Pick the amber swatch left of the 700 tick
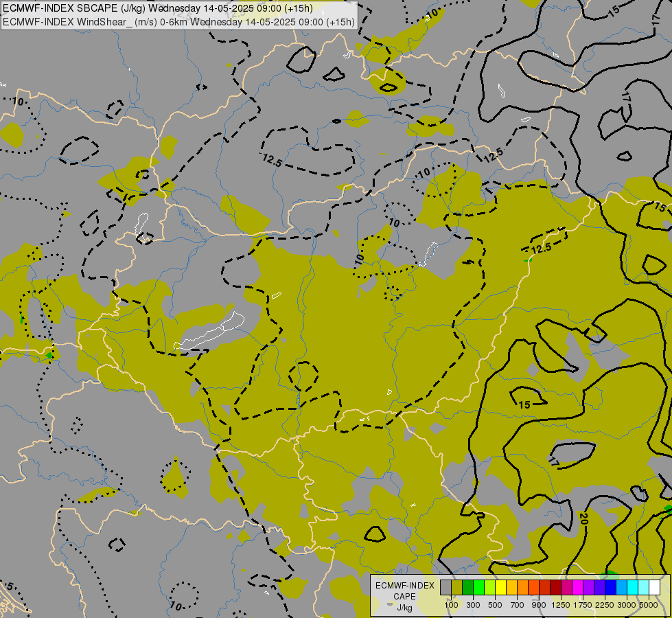The width and height of the screenshot is (672, 618). click(x=511, y=588)
